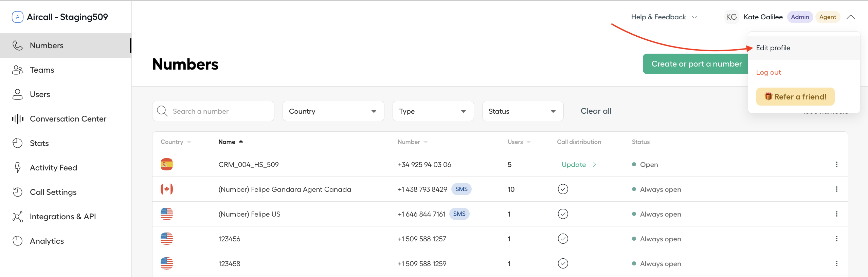Open the Status filter dropdown
The height and width of the screenshot is (277, 868).
(523, 111)
